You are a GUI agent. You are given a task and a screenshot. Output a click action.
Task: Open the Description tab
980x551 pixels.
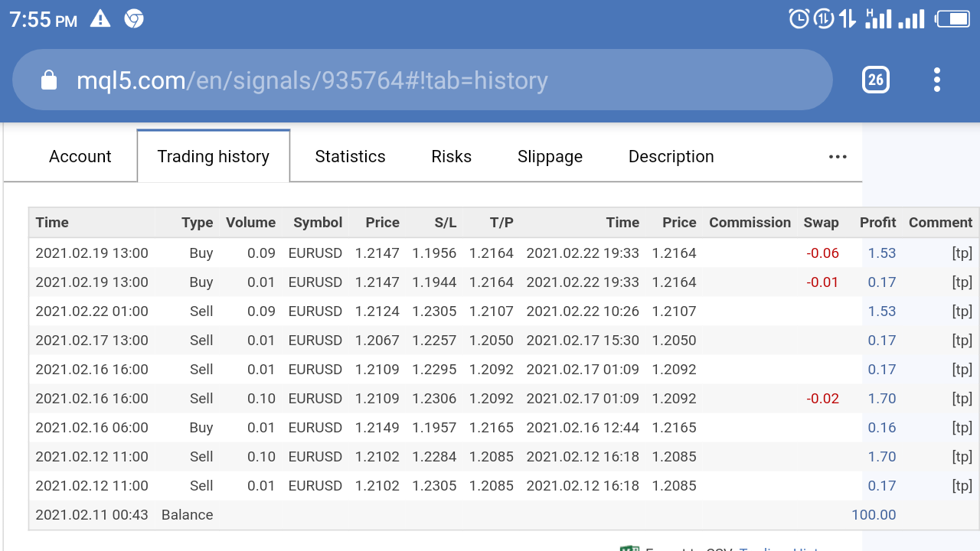[x=671, y=157]
